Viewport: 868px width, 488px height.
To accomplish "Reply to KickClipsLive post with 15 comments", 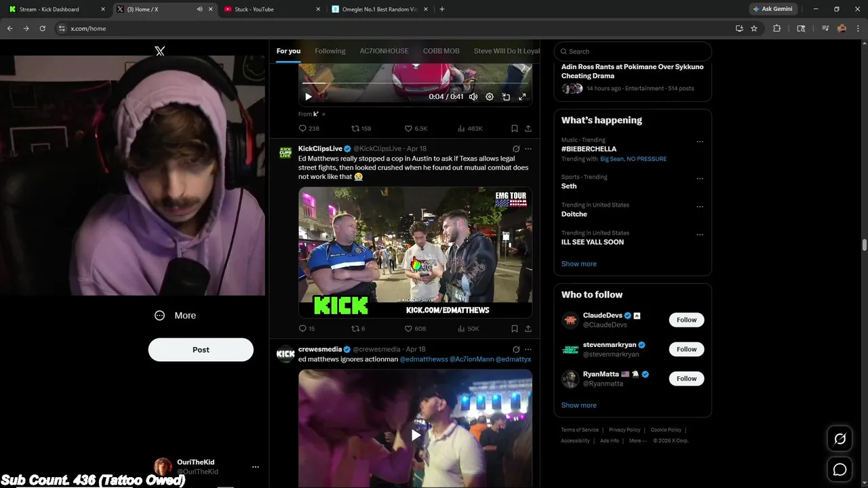I will click(x=307, y=329).
